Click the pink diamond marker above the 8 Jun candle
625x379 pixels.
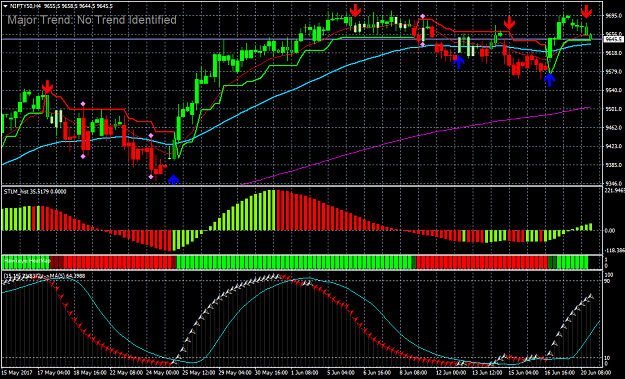pyautogui.click(x=423, y=16)
